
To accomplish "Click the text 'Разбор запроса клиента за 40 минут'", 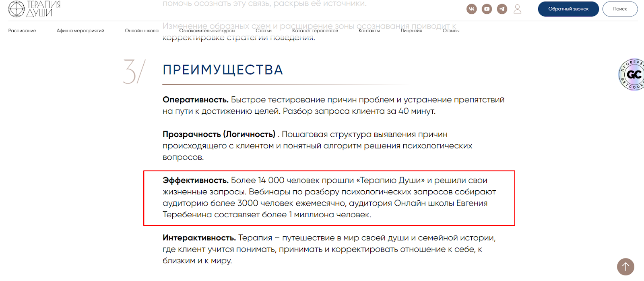I will 358,111.
